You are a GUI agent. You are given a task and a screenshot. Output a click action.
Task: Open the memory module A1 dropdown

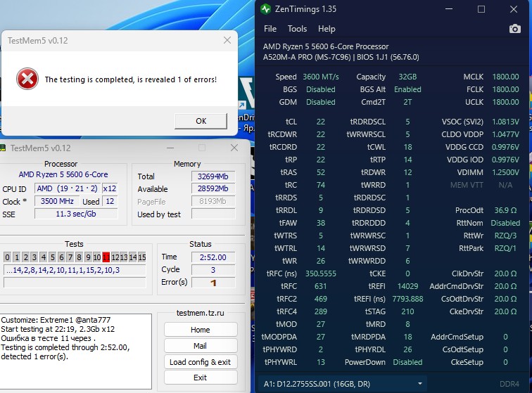342,384
